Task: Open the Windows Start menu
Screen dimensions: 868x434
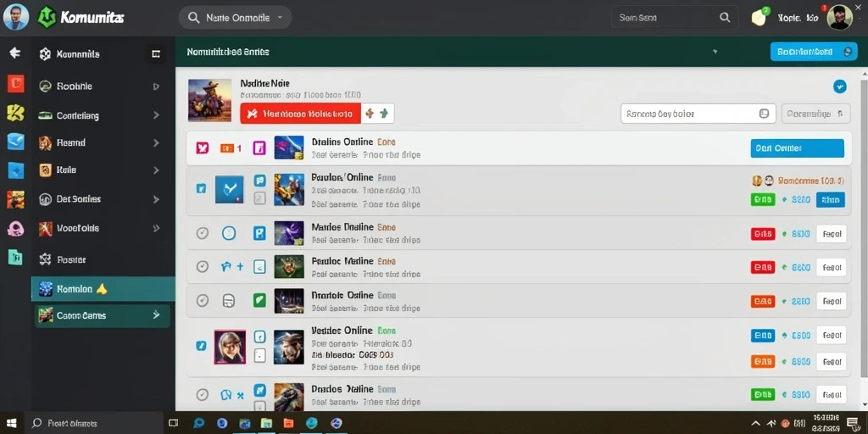Action: tap(12, 424)
